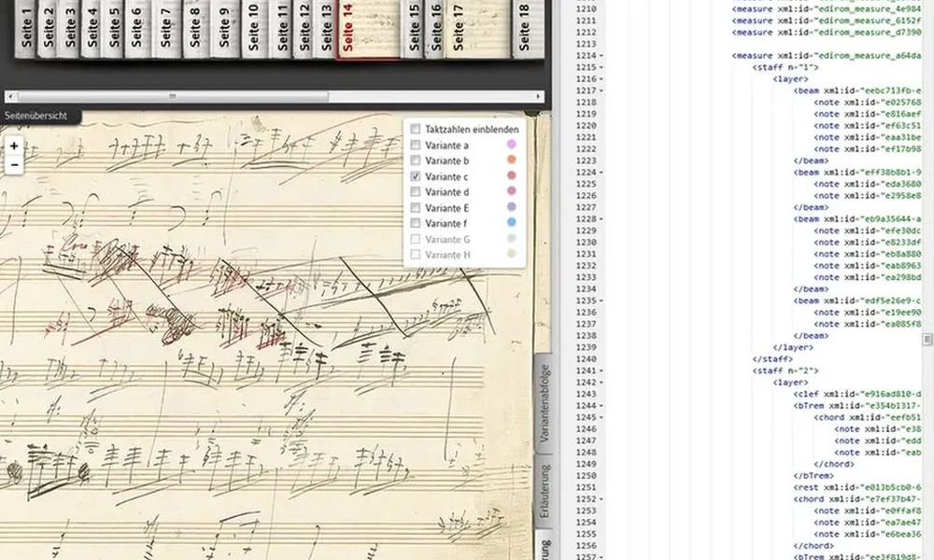This screenshot has height=560, width=934.
Task: Collapse the beam fold at line 1217
Action: pyautogui.click(x=601, y=91)
